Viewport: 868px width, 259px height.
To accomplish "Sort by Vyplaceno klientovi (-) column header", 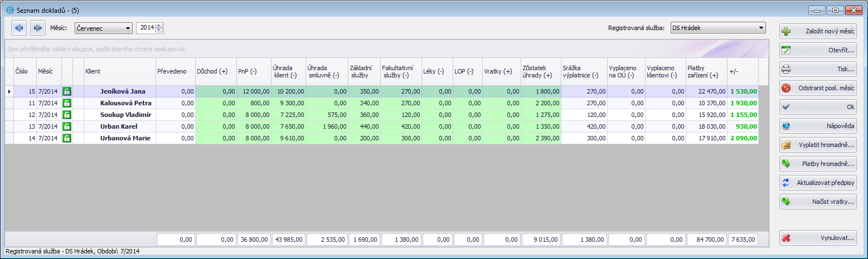I will tap(666, 71).
